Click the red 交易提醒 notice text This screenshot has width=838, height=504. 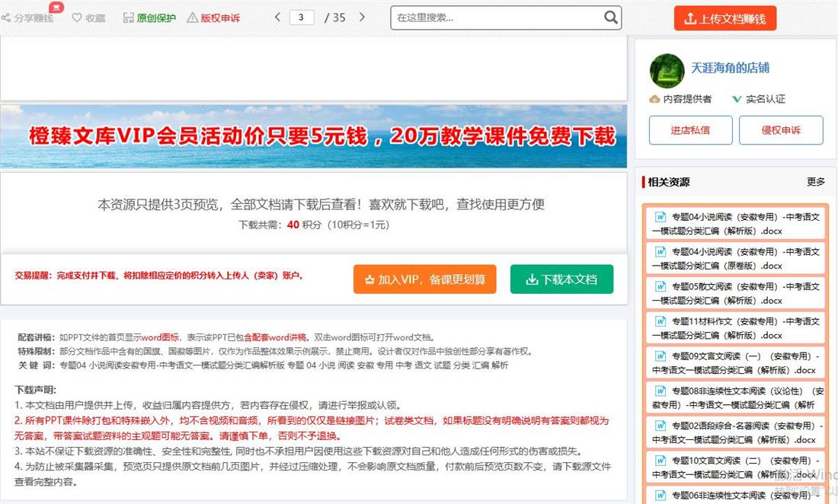158,276
